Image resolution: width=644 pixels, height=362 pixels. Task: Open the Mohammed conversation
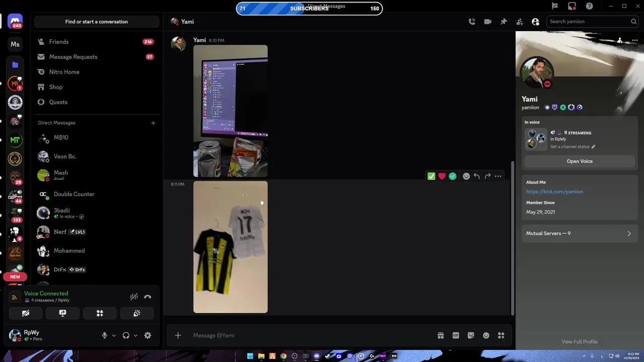point(97,250)
